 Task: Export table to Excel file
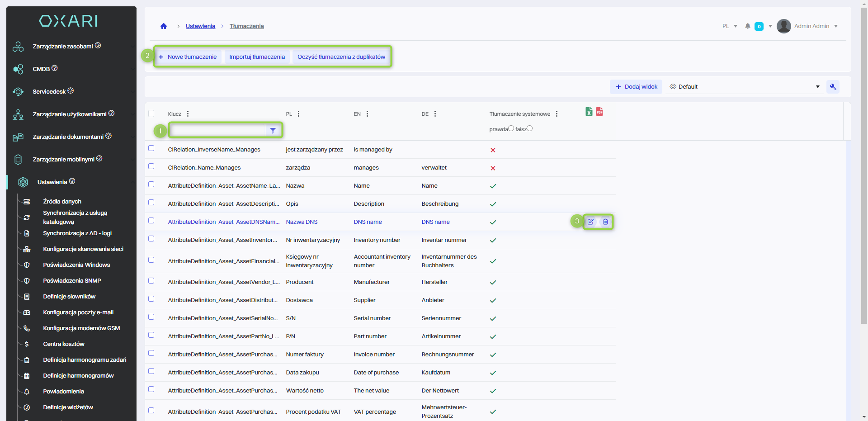(x=589, y=112)
